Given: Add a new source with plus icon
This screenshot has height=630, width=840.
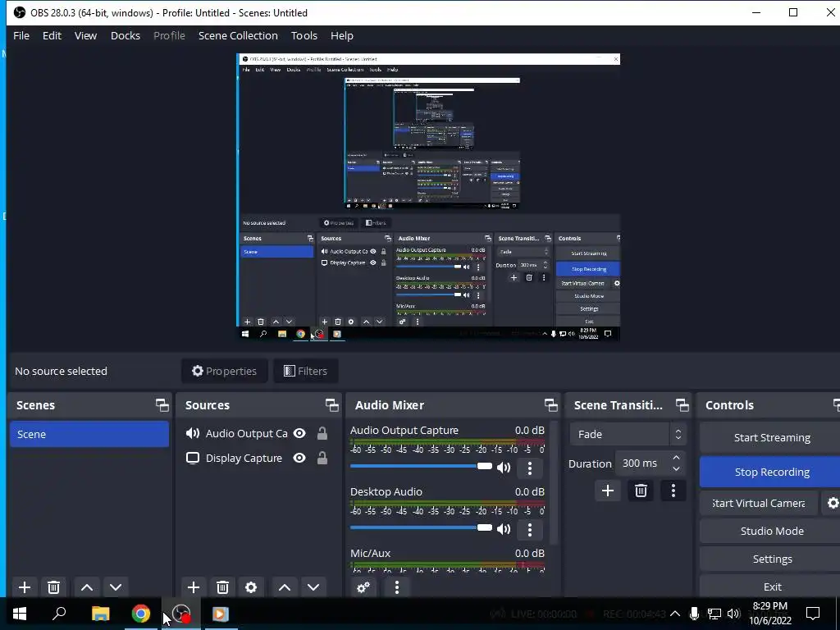Looking at the screenshot, I should pyautogui.click(x=194, y=587).
